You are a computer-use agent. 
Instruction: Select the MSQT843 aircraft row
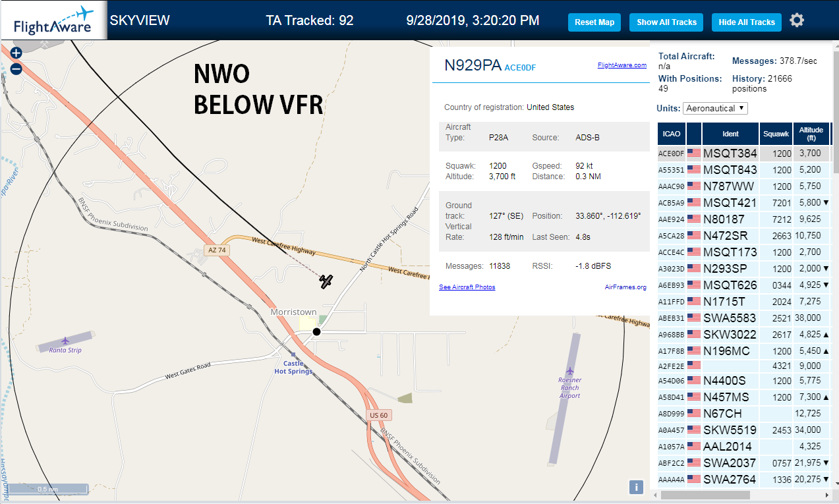click(x=744, y=170)
